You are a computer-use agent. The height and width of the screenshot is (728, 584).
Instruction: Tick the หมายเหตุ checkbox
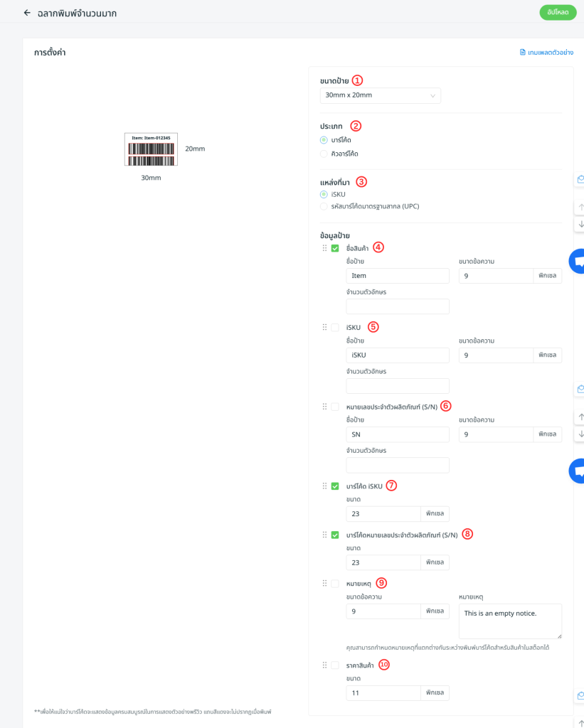tap(335, 584)
